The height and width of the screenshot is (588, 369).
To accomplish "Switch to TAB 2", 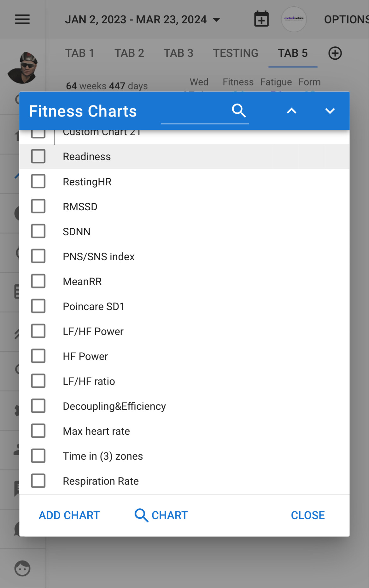I will [x=129, y=53].
